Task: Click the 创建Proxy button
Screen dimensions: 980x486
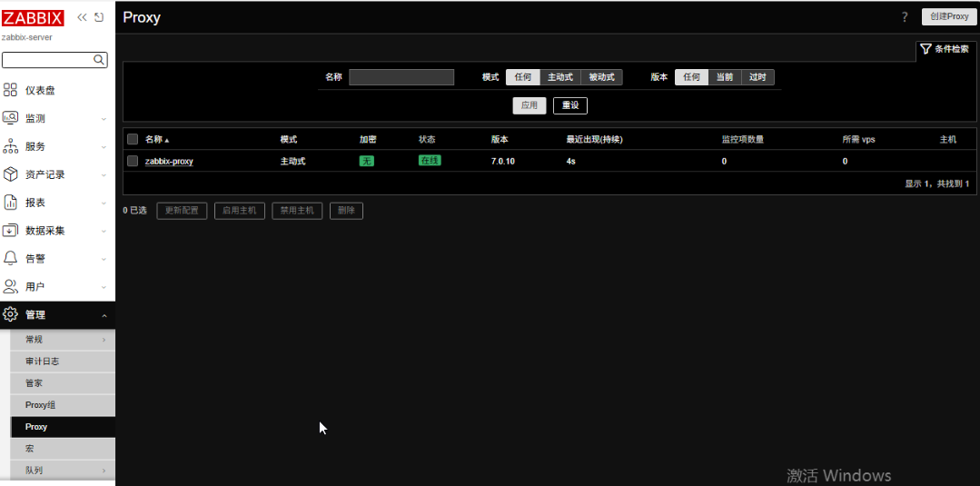Action: click(949, 17)
